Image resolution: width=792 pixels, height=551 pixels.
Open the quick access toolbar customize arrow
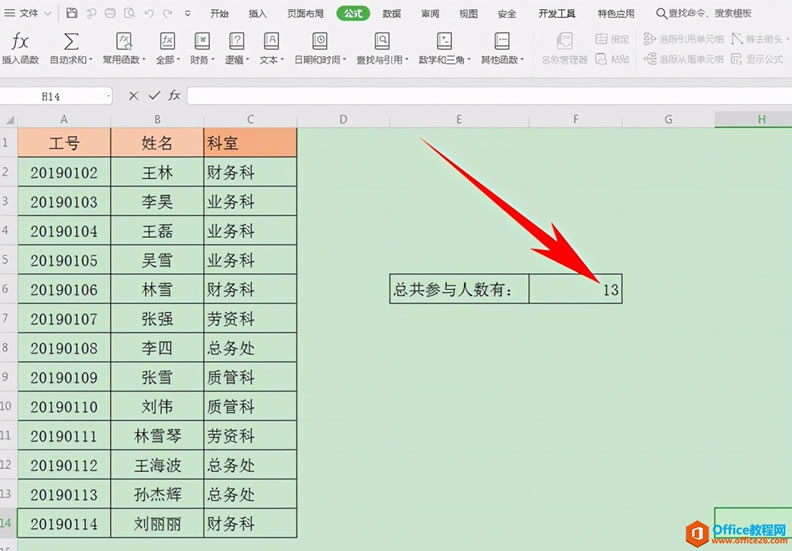pos(187,14)
